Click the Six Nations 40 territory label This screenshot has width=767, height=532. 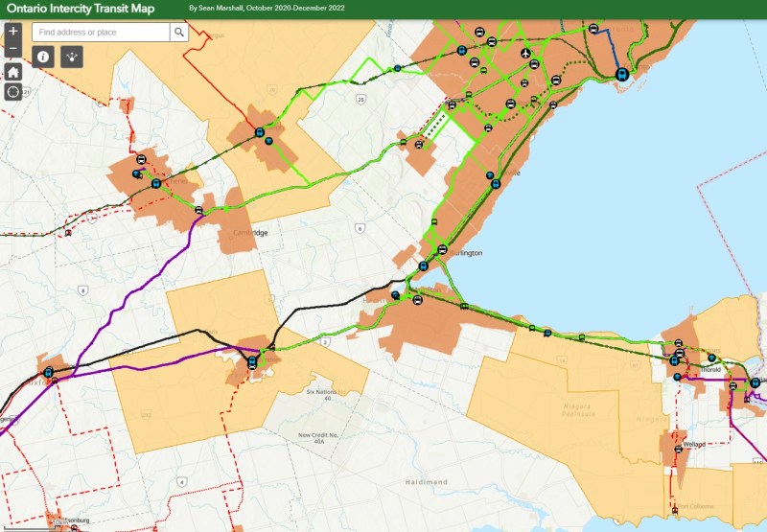click(x=324, y=396)
